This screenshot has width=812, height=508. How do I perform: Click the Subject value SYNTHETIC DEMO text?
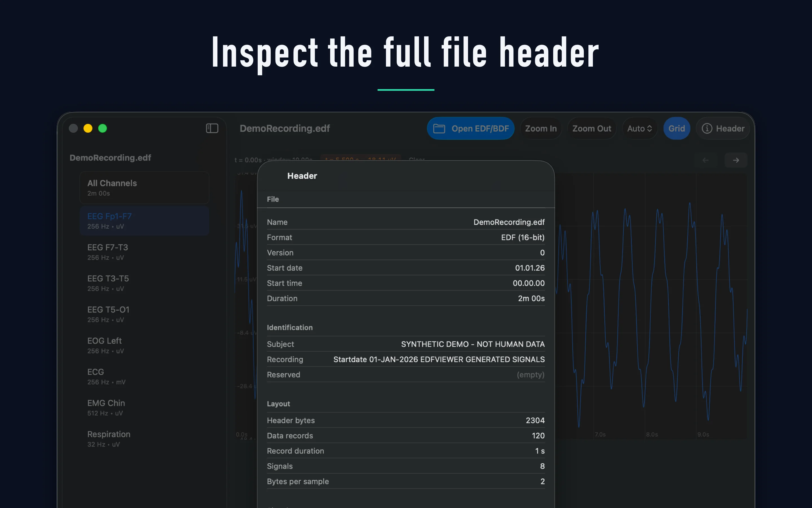click(x=473, y=344)
